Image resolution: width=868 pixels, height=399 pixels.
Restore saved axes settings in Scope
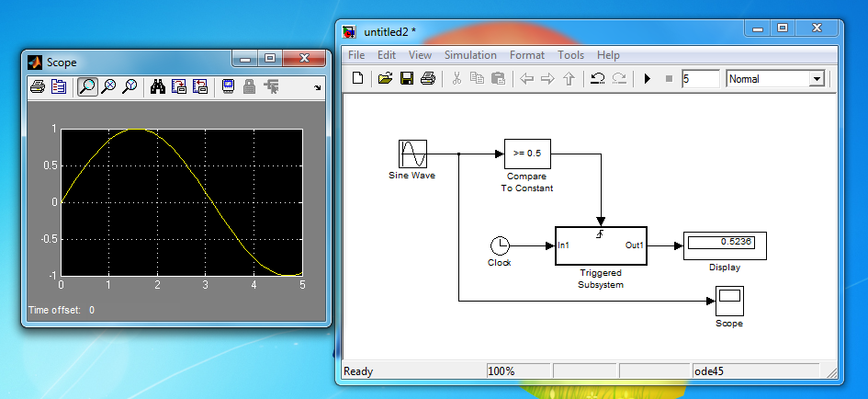tap(199, 87)
